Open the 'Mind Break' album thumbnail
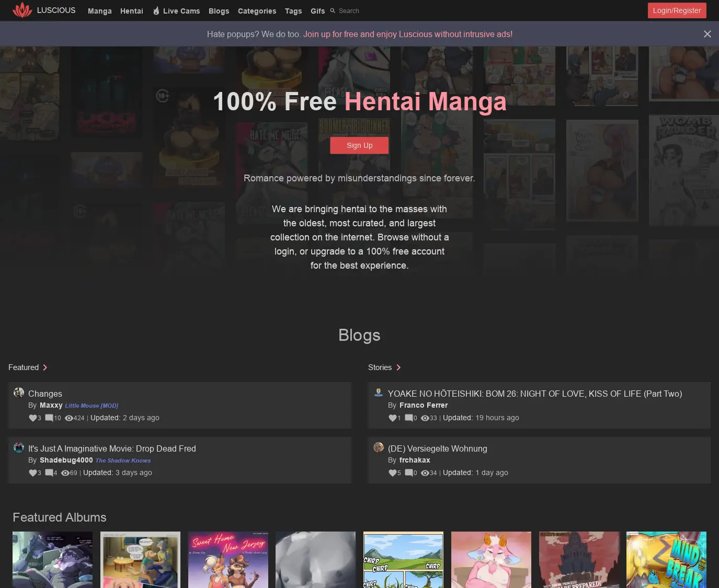Viewport: 719px width, 588px height. (666, 560)
